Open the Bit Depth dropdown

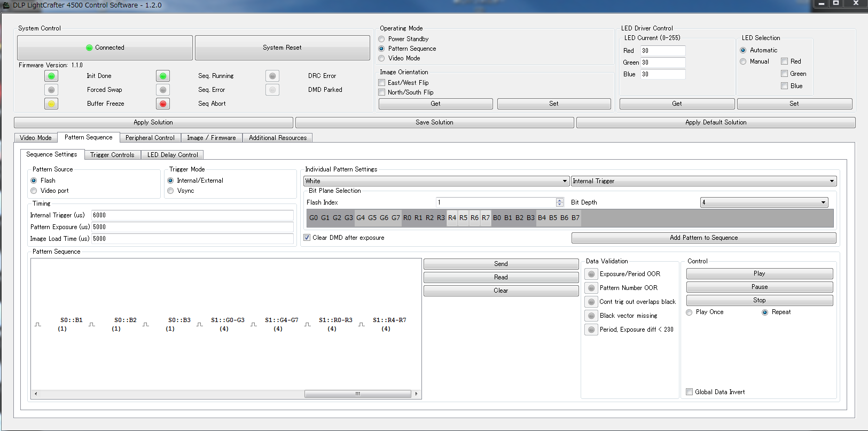[764, 202]
